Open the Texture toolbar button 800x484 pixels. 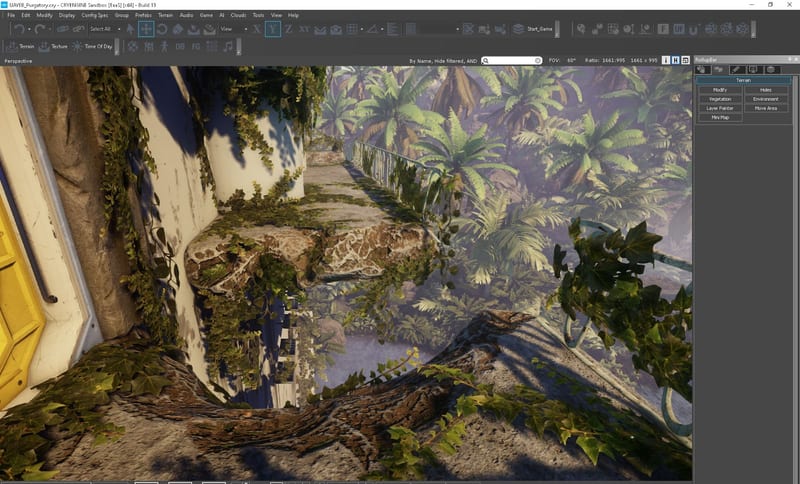[x=53, y=46]
